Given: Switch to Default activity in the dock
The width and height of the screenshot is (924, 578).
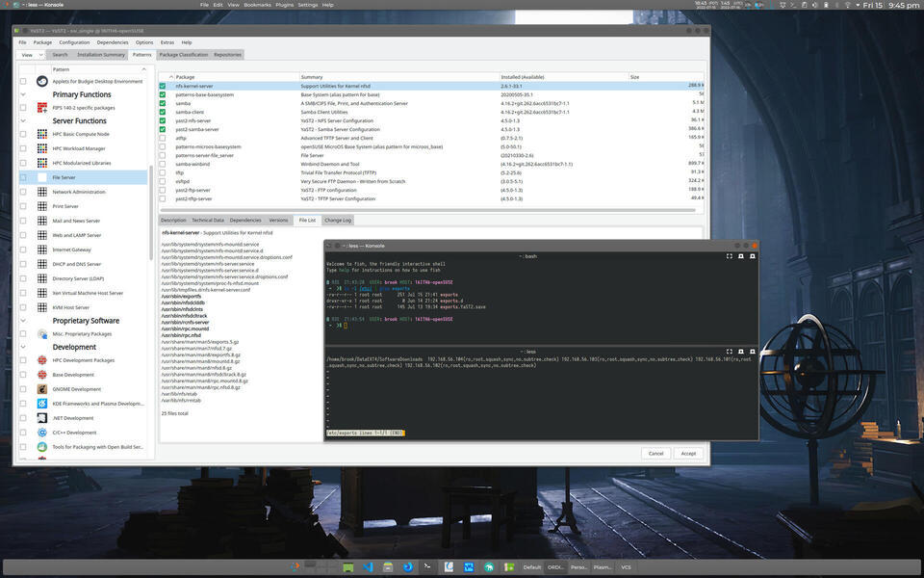Looking at the screenshot, I should click(x=532, y=567).
